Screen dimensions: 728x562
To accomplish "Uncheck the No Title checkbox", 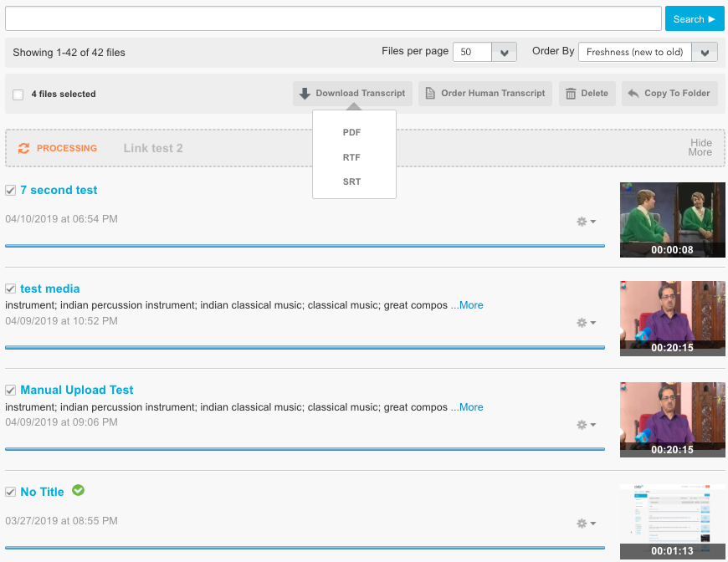I will (11, 492).
